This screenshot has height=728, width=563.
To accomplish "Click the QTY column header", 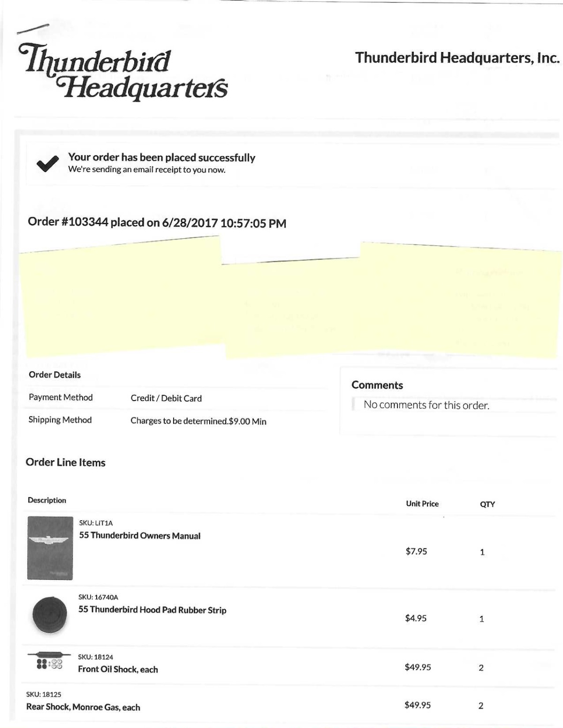I will (487, 504).
